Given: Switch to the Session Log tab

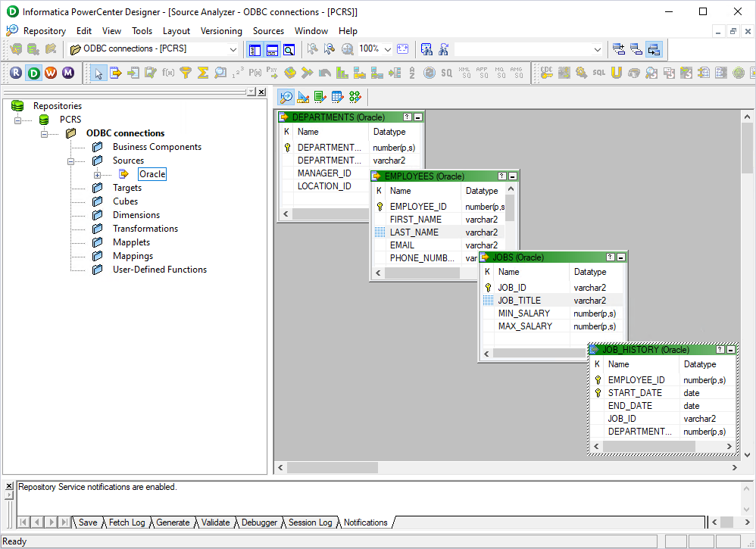Looking at the screenshot, I should pyautogui.click(x=310, y=522).
